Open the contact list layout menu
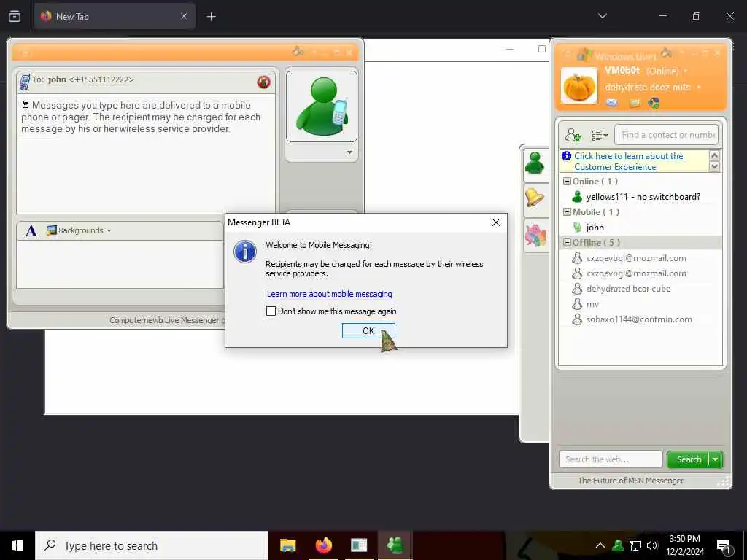Image resolution: width=747 pixels, height=560 pixels. click(600, 135)
